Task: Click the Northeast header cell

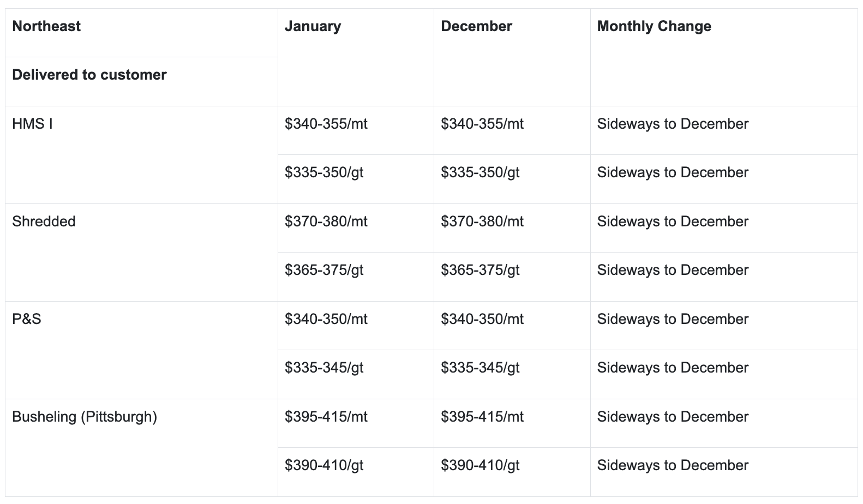Action: pos(46,26)
